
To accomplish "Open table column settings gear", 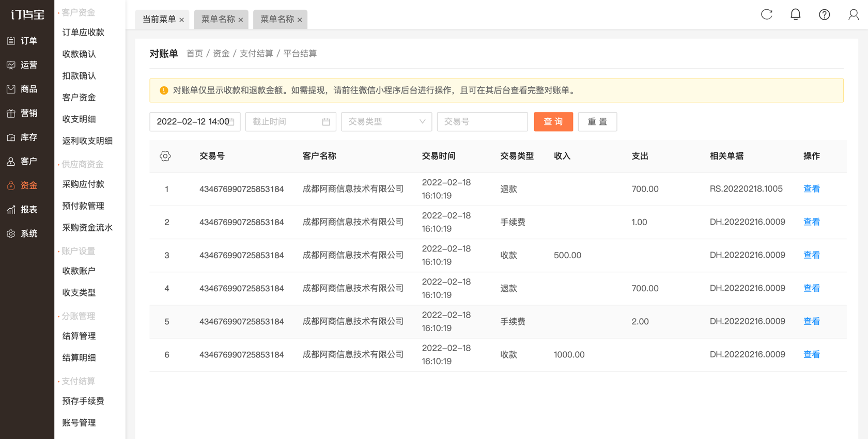I will (165, 156).
